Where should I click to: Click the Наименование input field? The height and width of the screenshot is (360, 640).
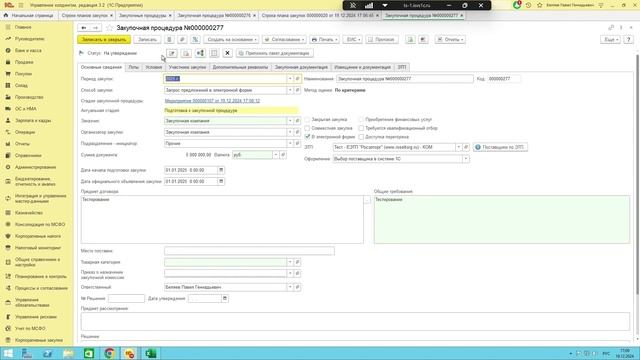[x=405, y=79]
